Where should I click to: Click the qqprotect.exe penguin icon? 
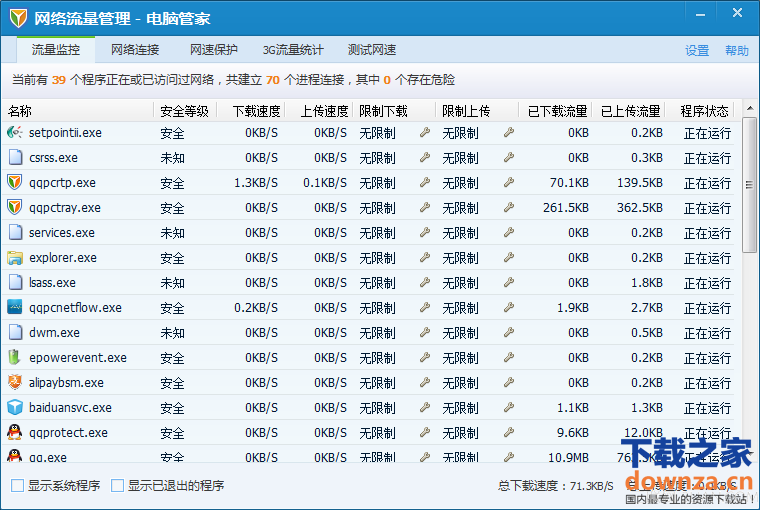[15, 432]
